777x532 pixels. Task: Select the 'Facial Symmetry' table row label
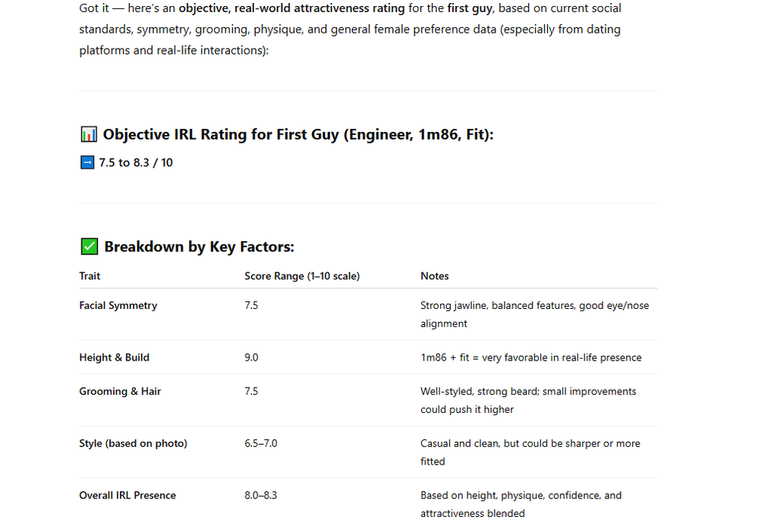pos(118,305)
